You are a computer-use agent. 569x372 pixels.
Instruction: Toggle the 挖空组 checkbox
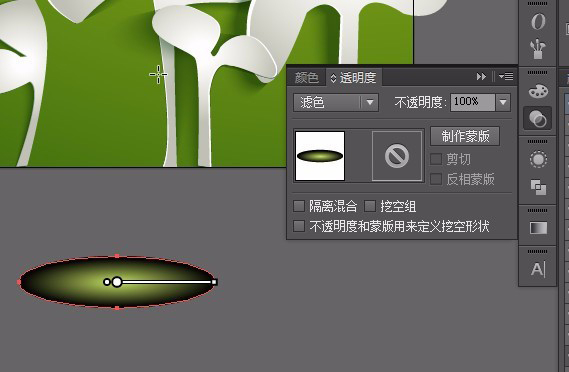tap(370, 206)
